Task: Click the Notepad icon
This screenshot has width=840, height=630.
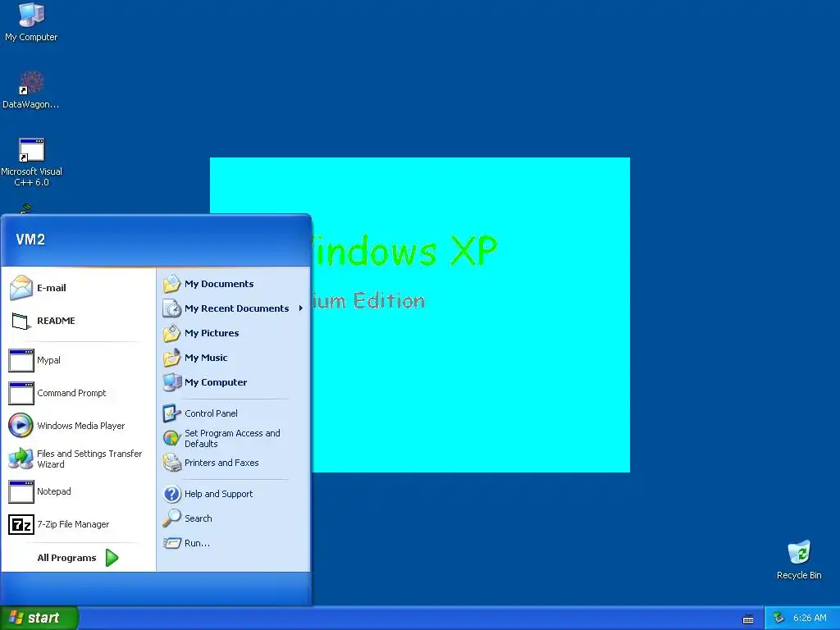Action: point(21,491)
